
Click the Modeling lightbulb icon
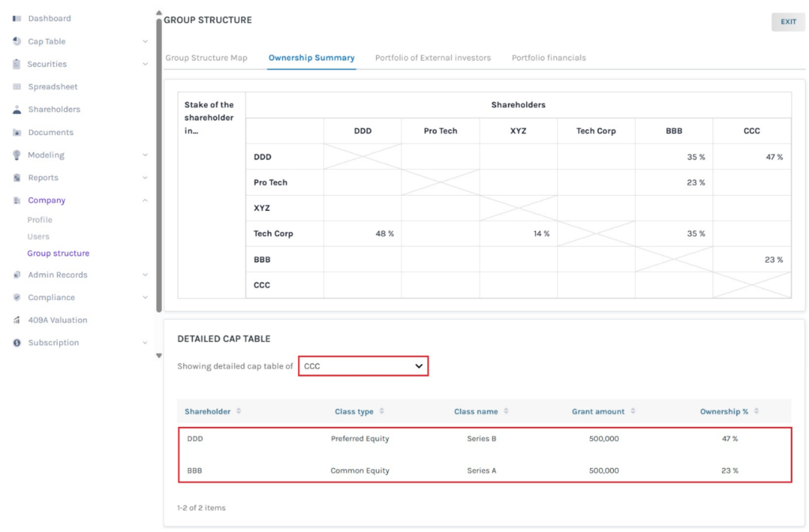coord(17,155)
